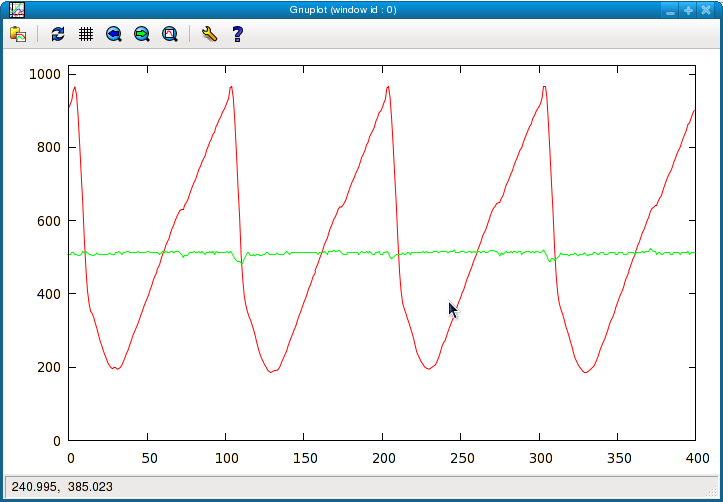This screenshot has height=502, width=723.
Task: Click the y-axis label 800
Action: click(48, 148)
